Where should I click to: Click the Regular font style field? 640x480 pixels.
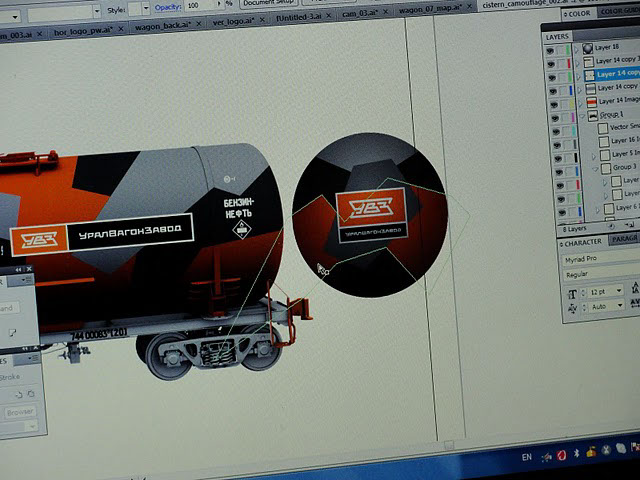point(602,274)
